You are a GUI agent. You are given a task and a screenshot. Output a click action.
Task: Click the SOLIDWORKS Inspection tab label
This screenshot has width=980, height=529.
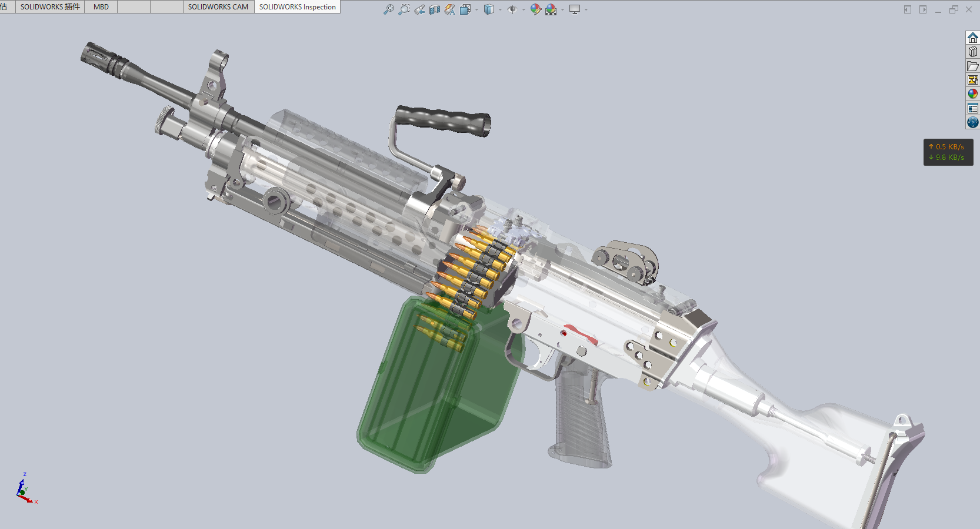click(297, 6)
